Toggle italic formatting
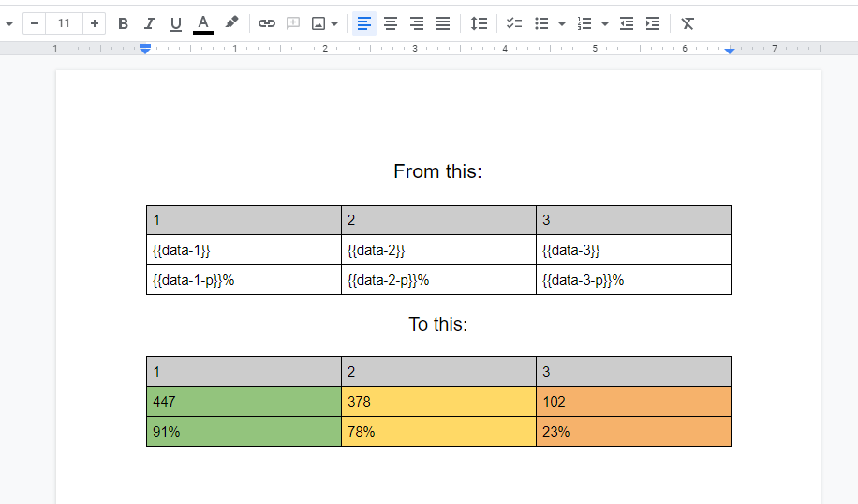This screenshot has width=858, height=504. 149,23
